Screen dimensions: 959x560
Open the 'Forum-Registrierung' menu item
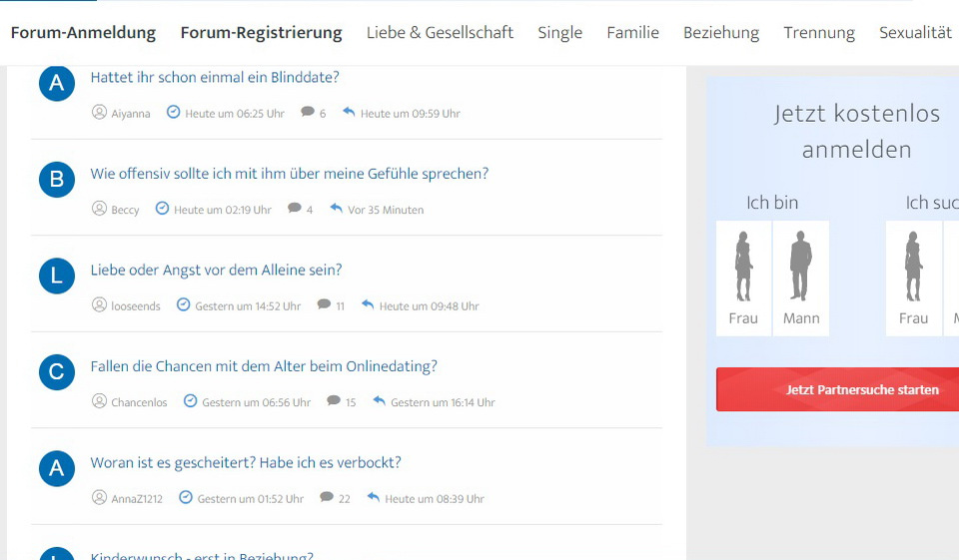(261, 33)
